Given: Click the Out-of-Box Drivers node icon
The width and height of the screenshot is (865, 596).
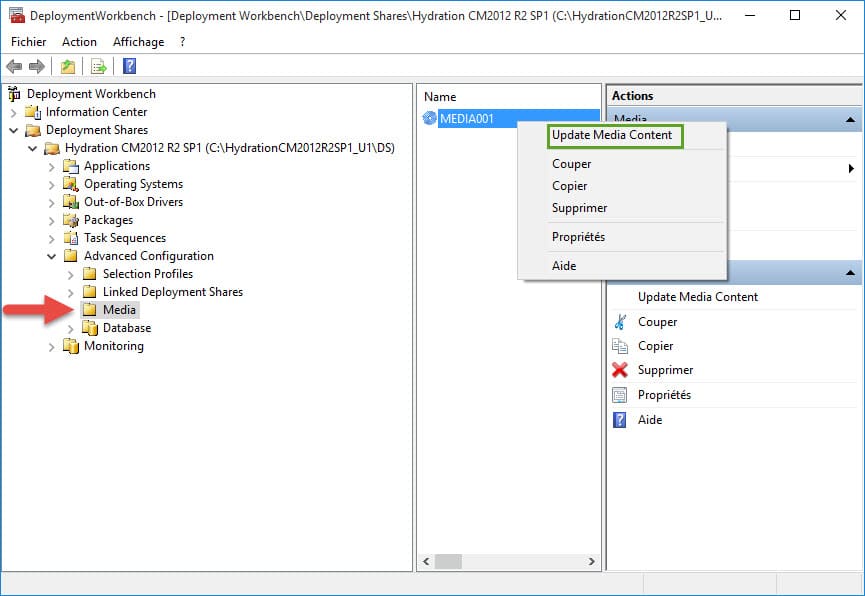Looking at the screenshot, I should point(71,202).
